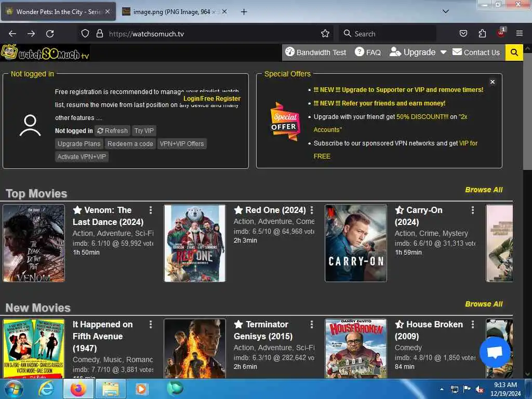The width and height of the screenshot is (532, 399).
Task: Click the Login/Free Register link
Action: coord(212,98)
